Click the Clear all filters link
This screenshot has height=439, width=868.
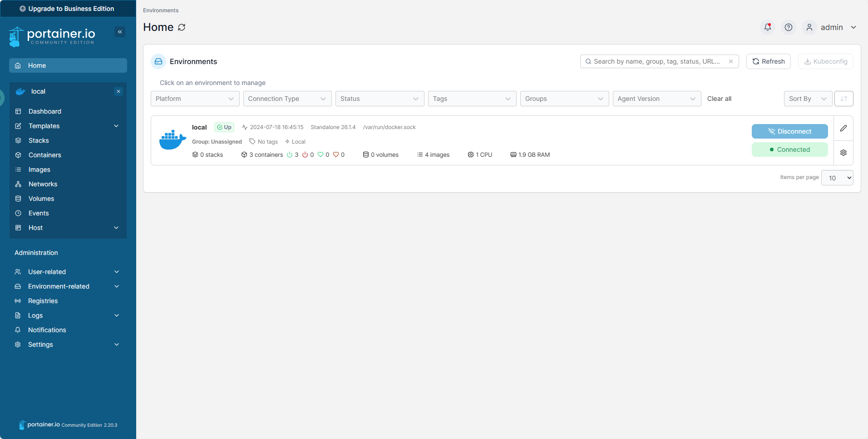coord(719,99)
